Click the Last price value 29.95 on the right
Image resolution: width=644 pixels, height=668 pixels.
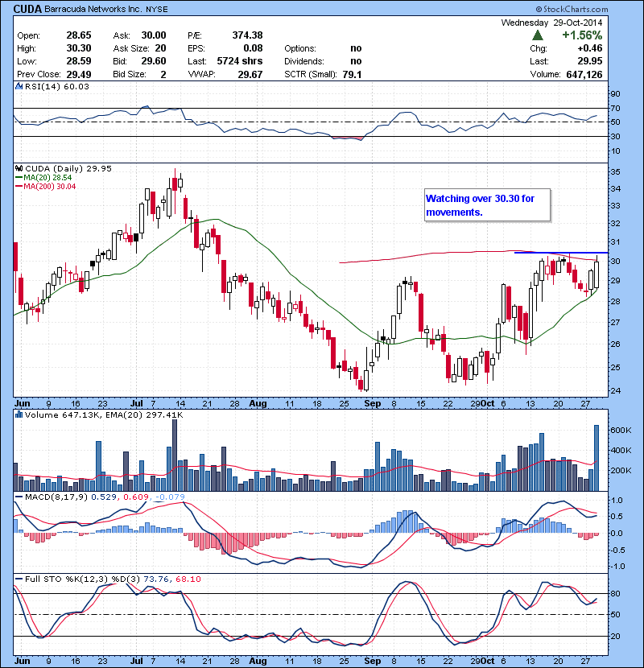590,61
